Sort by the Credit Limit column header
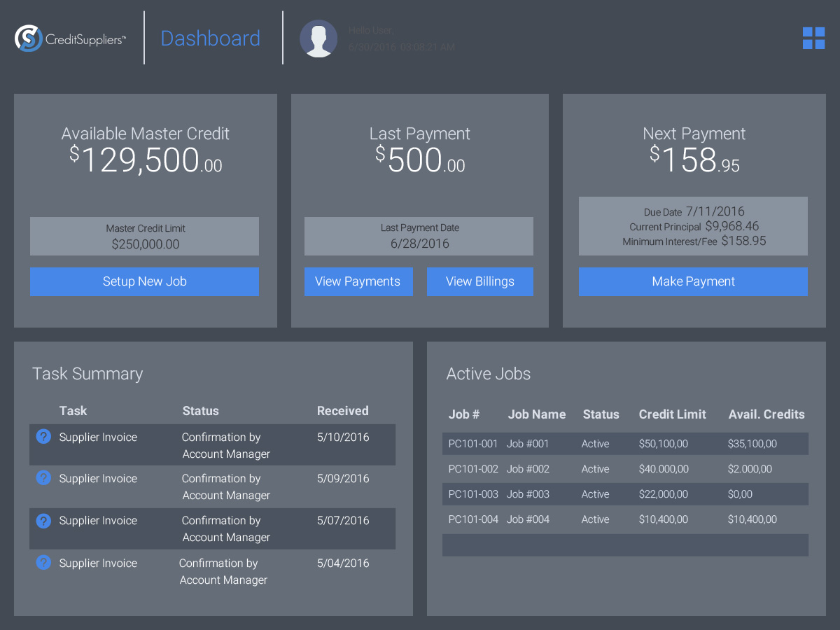Image resolution: width=840 pixels, height=630 pixels. tap(672, 414)
